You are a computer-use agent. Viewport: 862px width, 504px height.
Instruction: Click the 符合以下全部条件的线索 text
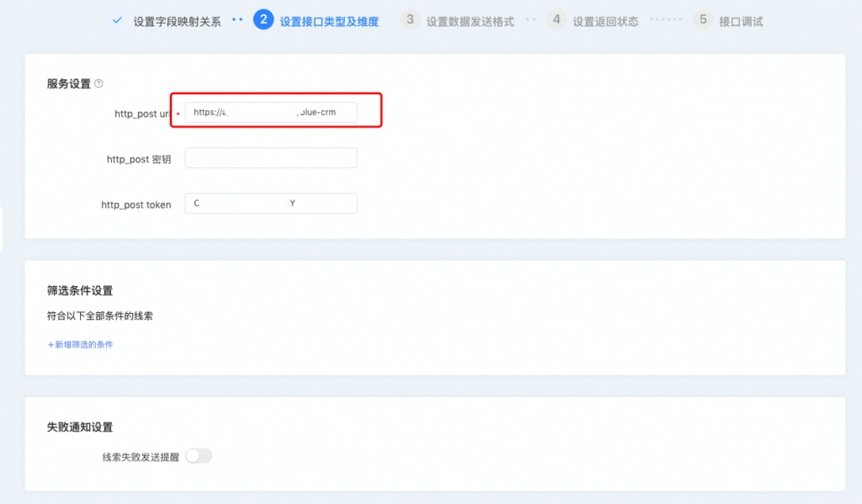[x=100, y=316]
